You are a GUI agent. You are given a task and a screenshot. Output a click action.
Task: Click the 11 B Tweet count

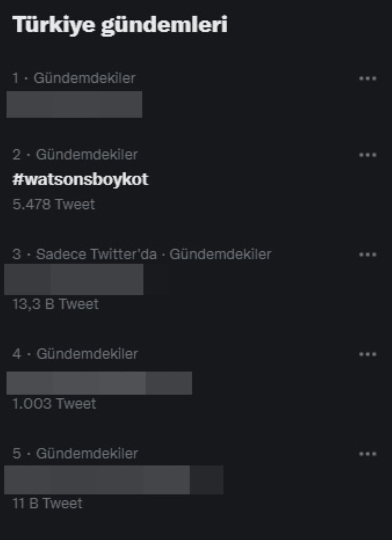point(47,503)
